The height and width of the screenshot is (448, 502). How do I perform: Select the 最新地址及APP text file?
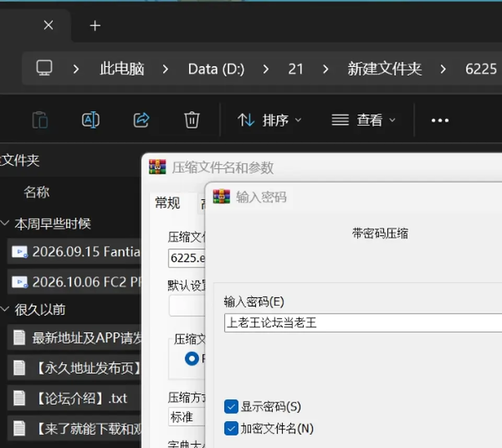click(x=74, y=338)
